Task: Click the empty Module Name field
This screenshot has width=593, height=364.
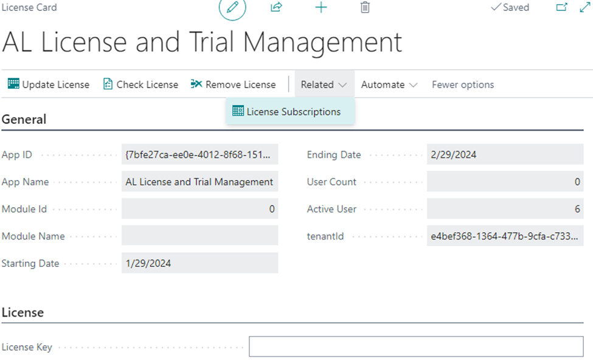Action: [x=199, y=236]
